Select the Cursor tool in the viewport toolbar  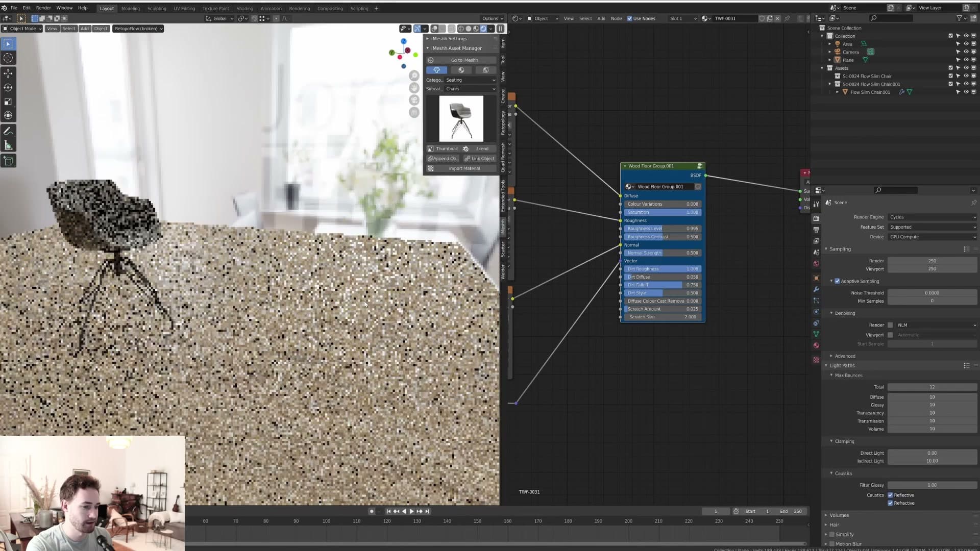point(8,58)
